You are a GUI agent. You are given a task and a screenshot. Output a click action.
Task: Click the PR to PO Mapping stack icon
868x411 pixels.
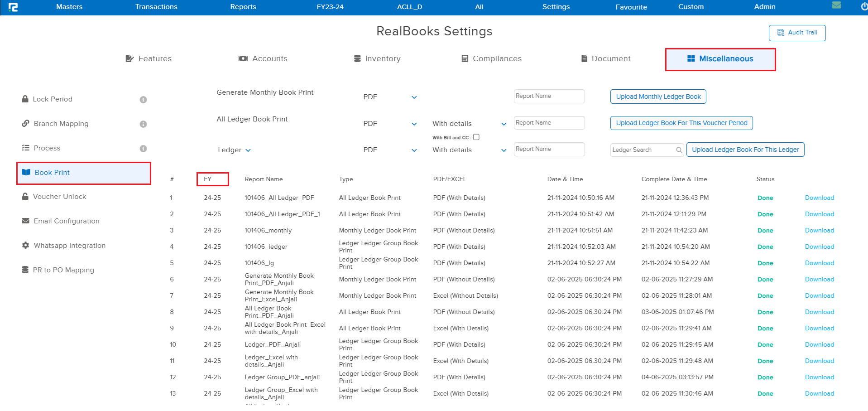[25, 270]
